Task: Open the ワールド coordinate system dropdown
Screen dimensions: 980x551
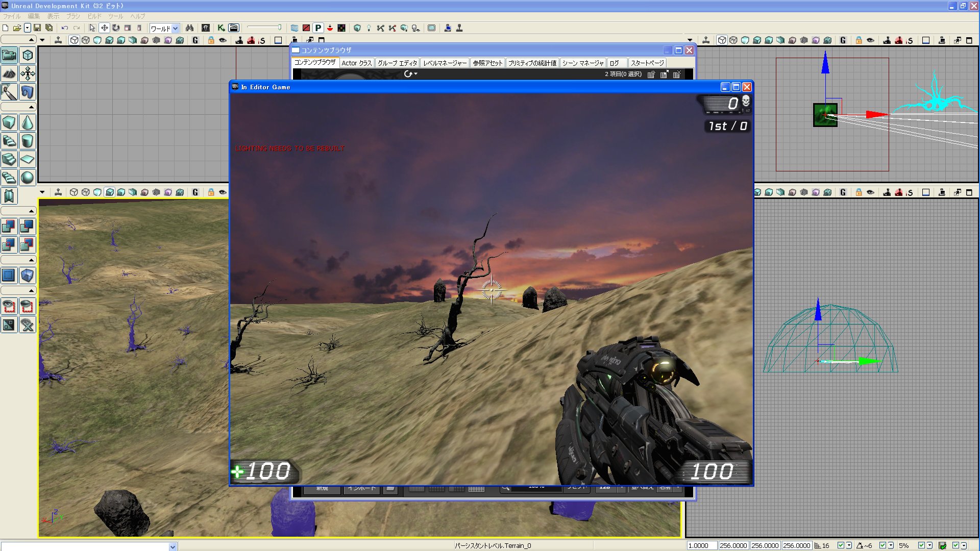Action: coord(175,29)
